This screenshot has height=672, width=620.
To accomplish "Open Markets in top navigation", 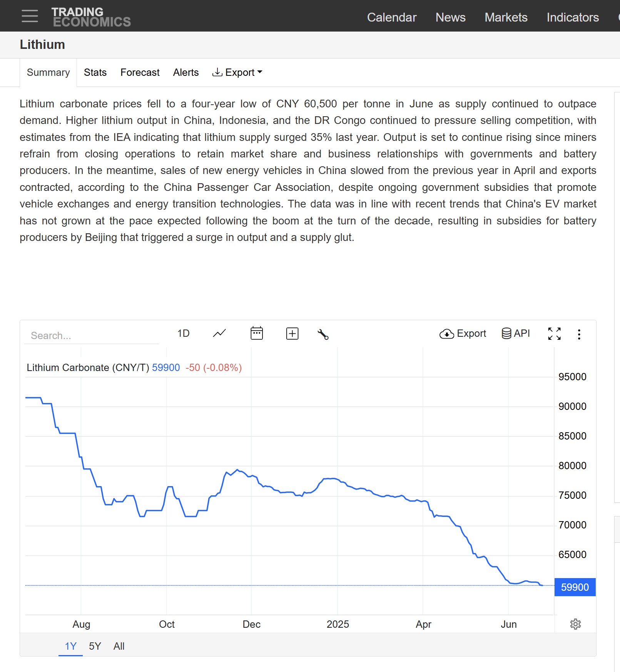I will pos(506,17).
